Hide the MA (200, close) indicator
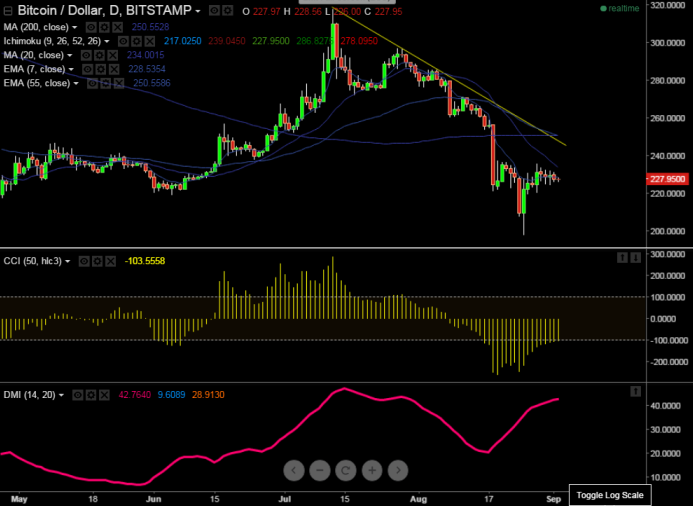The width and height of the screenshot is (693, 506). coord(91,27)
